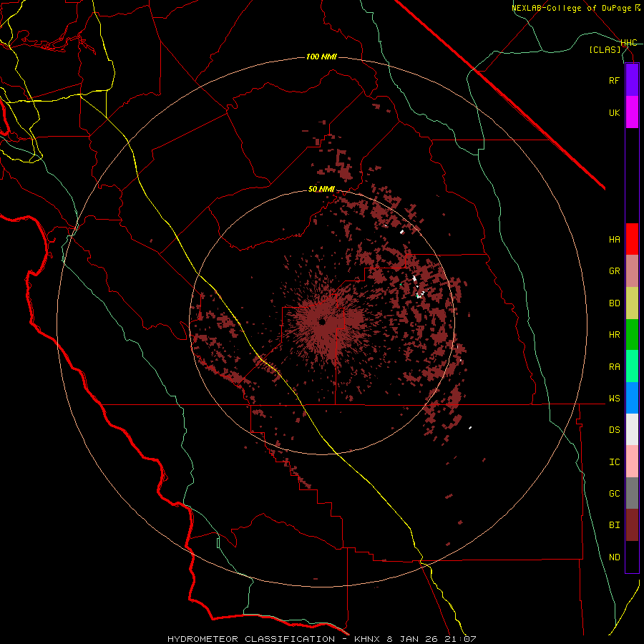
Task: Click the GR pink-brown legend swatch
Action: click(632, 271)
